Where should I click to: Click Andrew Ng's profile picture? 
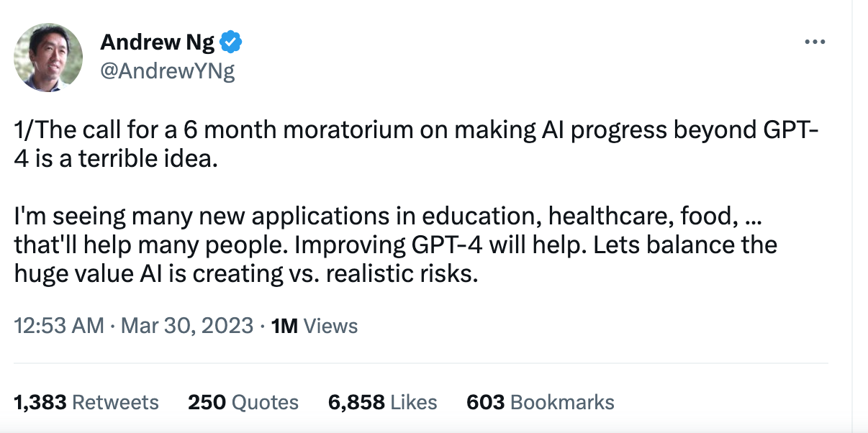pyautogui.click(x=48, y=58)
